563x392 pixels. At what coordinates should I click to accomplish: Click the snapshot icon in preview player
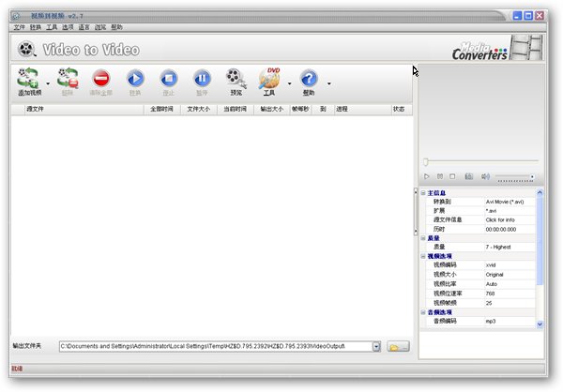click(x=469, y=176)
